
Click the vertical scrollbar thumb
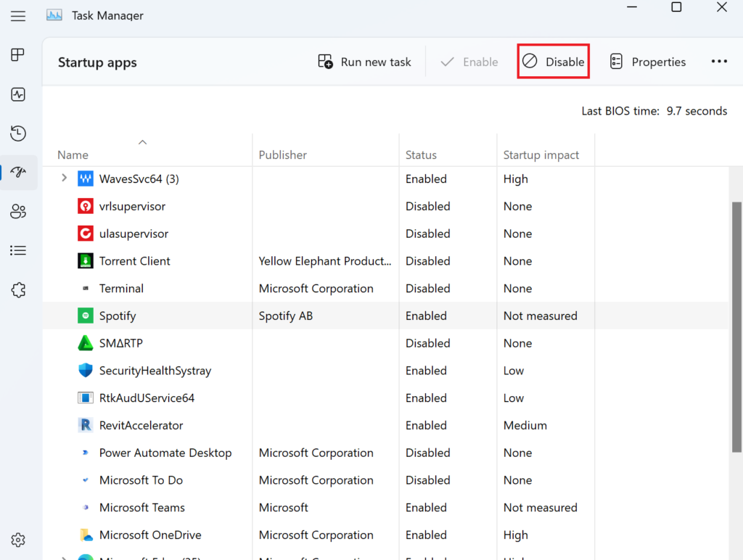point(736,326)
